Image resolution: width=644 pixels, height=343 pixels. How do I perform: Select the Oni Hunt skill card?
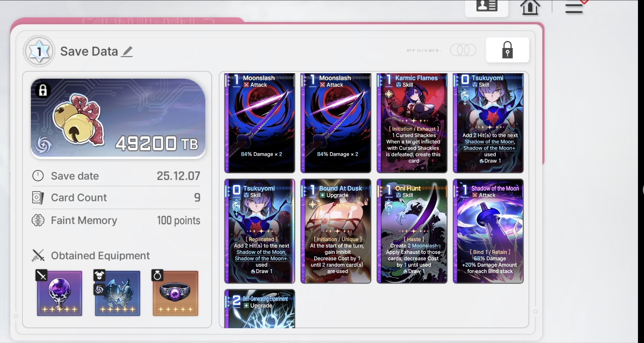tap(412, 231)
